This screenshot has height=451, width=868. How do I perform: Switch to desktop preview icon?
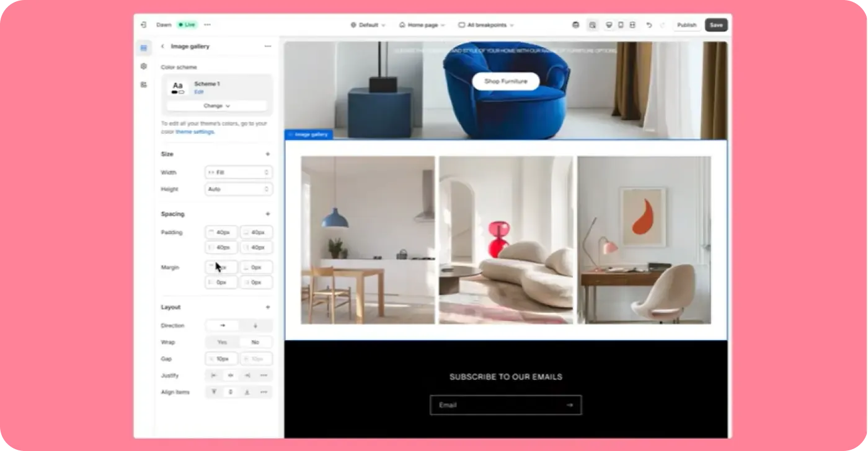609,25
